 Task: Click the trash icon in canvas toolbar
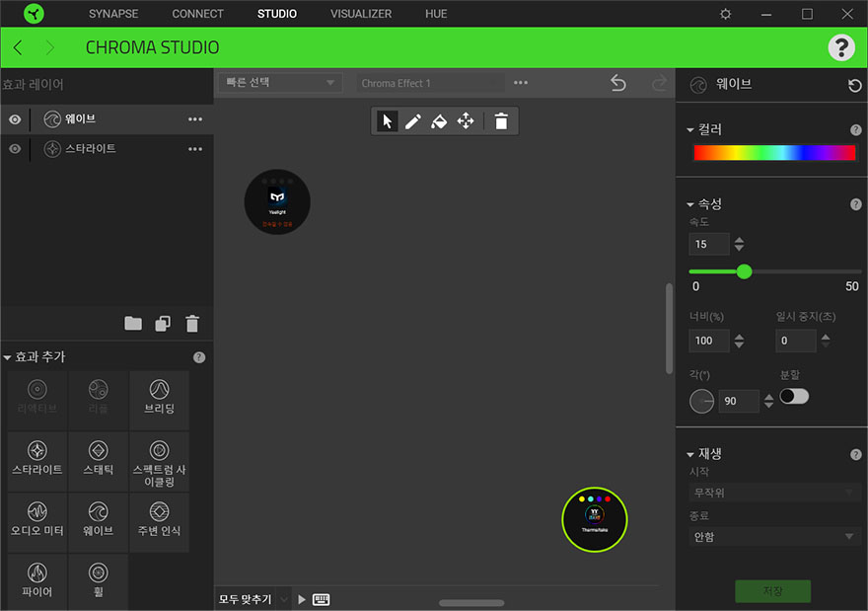[501, 120]
